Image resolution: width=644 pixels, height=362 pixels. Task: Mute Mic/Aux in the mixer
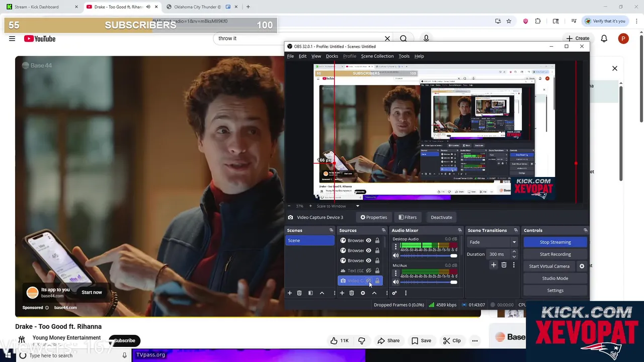tap(395, 282)
